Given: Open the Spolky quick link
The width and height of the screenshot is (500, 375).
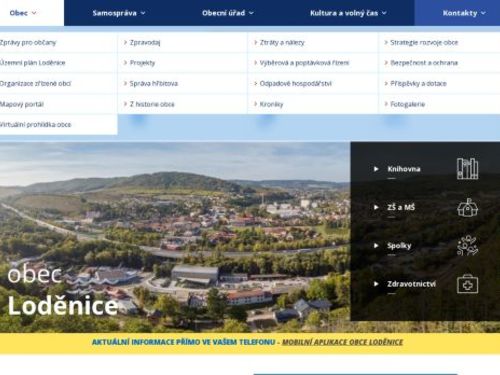Looking at the screenshot, I should tap(399, 246).
